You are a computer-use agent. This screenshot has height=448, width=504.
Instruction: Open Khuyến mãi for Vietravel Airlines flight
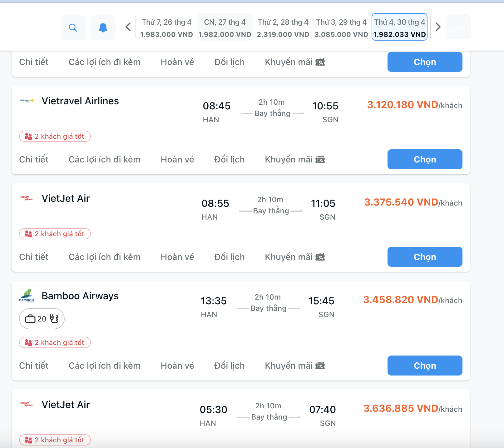click(x=294, y=159)
